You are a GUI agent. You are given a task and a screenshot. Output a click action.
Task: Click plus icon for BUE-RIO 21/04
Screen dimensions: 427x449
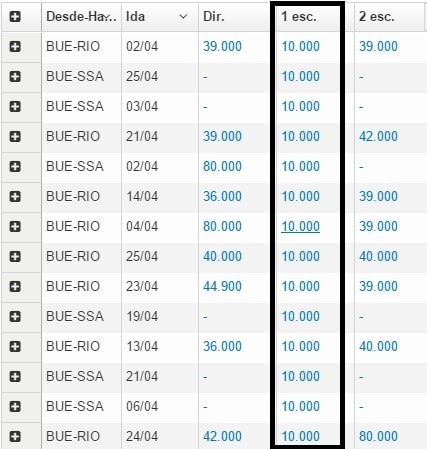pos(15,136)
